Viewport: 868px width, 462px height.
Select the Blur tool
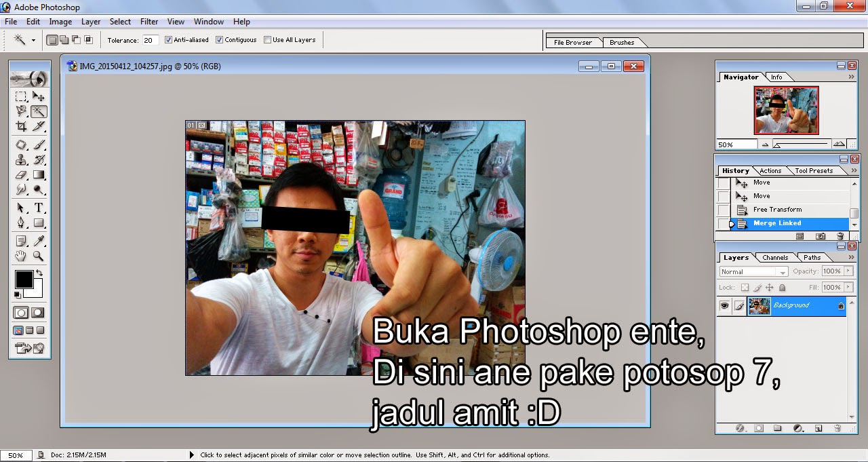pos(21,190)
